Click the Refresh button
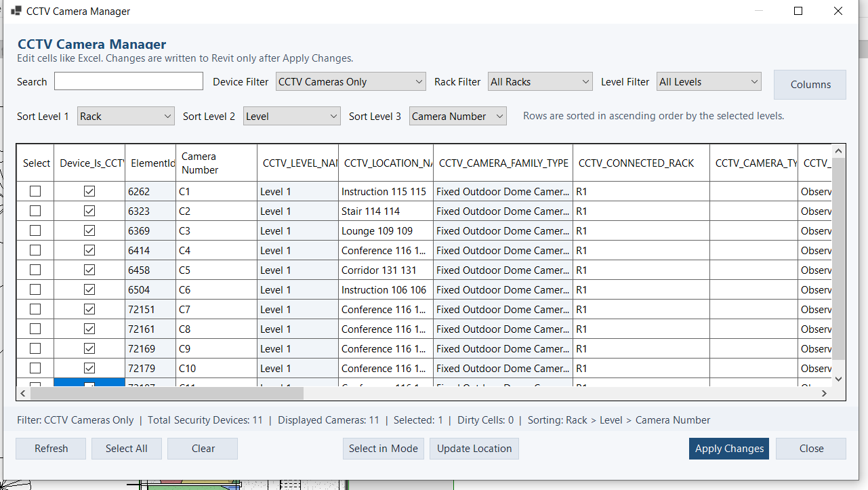The width and height of the screenshot is (868, 490). click(51, 449)
